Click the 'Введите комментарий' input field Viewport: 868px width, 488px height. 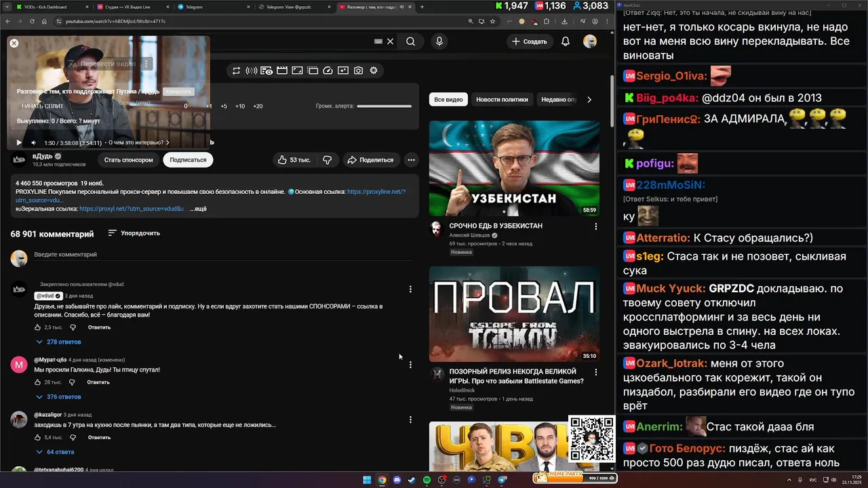[224, 255]
